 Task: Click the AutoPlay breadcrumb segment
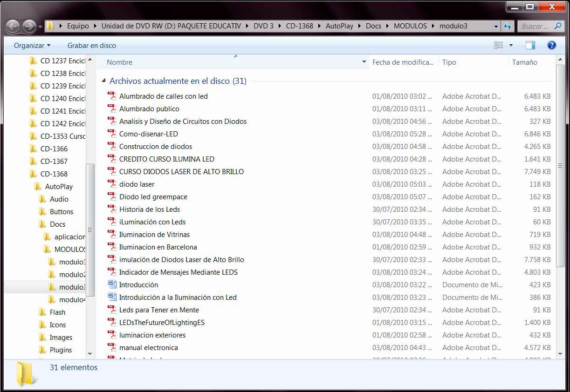click(x=339, y=26)
